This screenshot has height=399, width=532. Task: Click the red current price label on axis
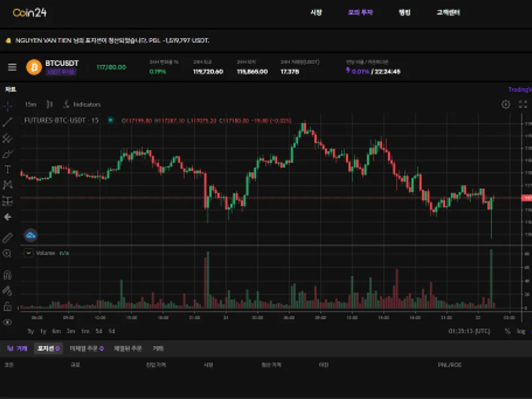click(527, 198)
